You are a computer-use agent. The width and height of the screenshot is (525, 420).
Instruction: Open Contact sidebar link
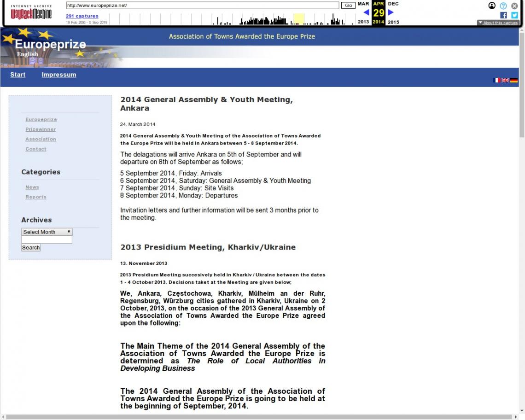[36, 149]
